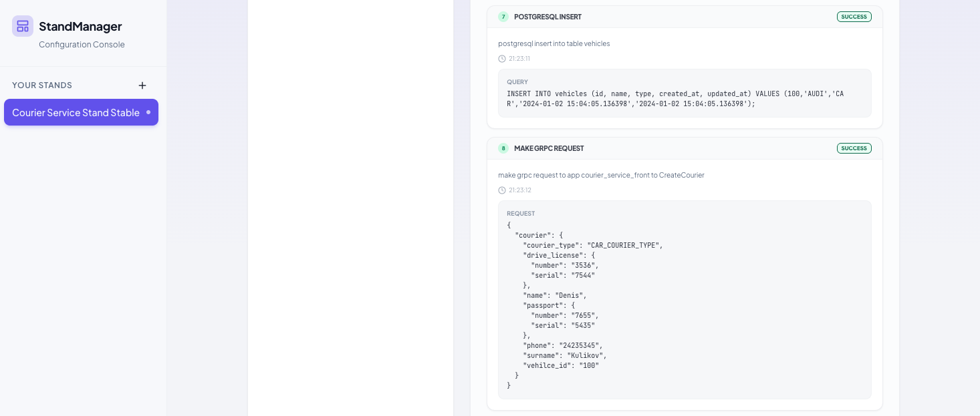980x416 pixels.
Task: Click the step 7 number badge
Action: pos(503,17)
